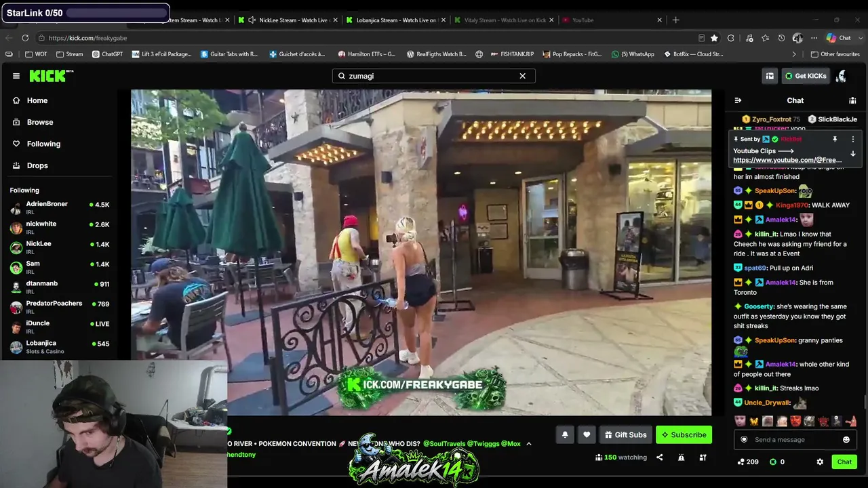Open the ChatGPT bookmark

tap(107, 54)
